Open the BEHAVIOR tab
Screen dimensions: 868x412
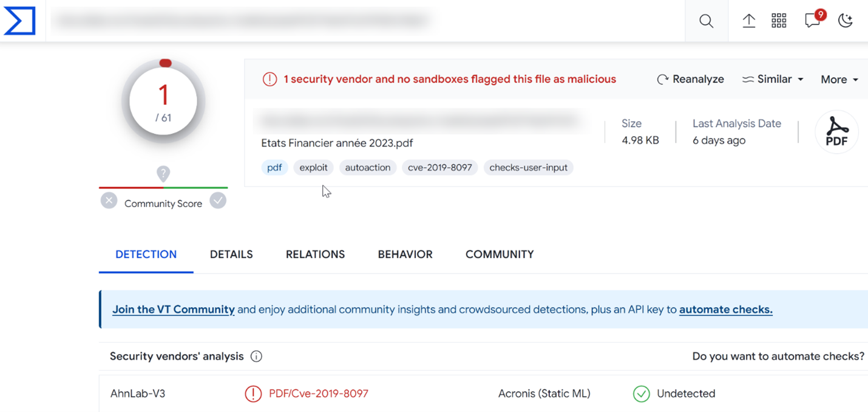click(x=405, y=255)
